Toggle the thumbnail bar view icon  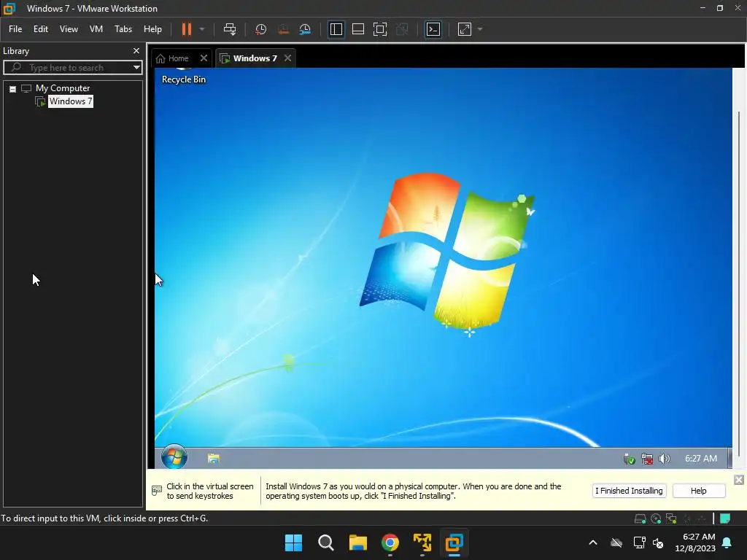click(x=357, y=29)
